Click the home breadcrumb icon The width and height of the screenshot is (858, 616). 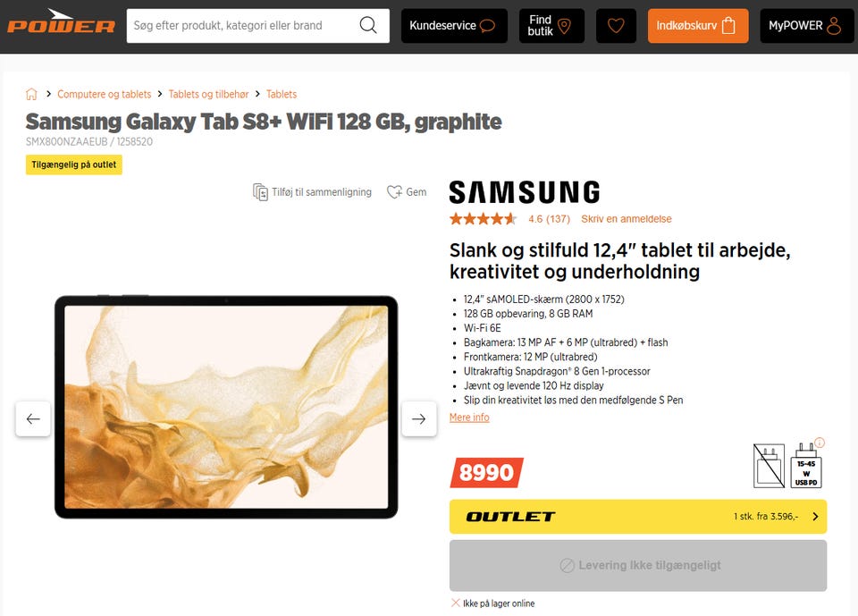32,94
